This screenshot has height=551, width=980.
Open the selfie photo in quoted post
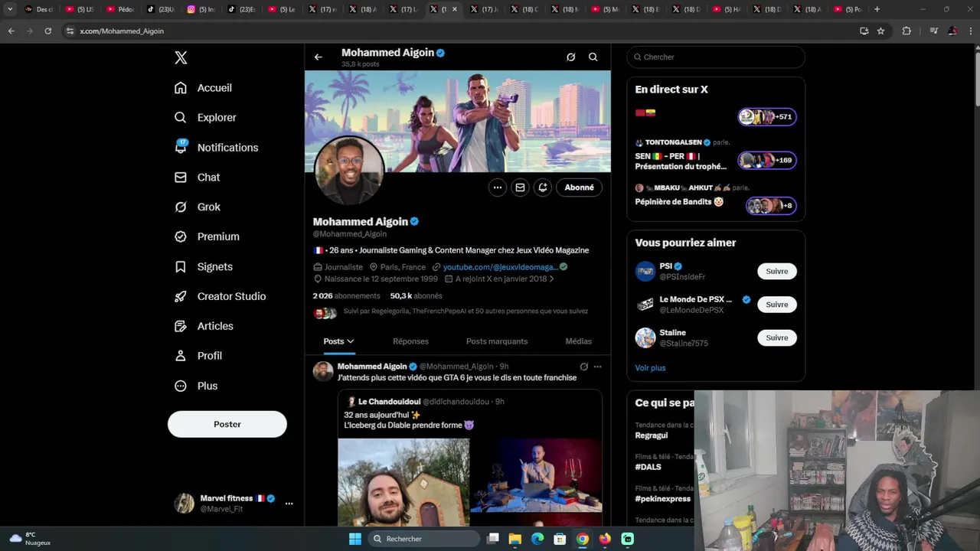coord(403,482)
